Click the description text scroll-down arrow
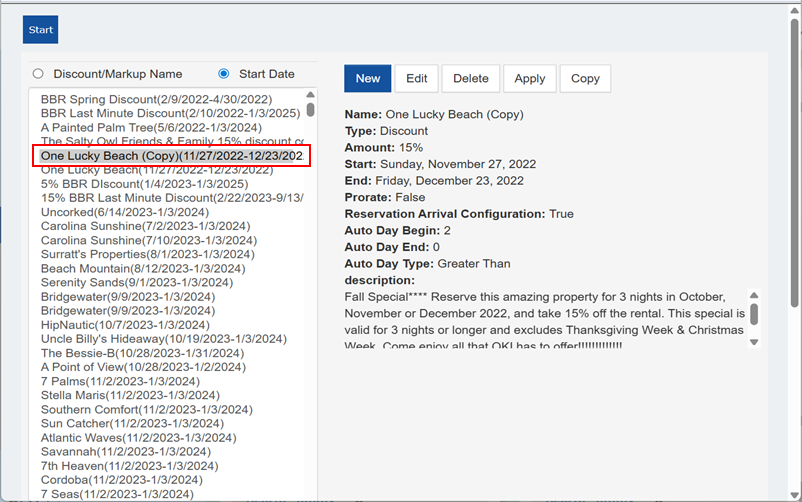802x502 pixels. (754, 342)
